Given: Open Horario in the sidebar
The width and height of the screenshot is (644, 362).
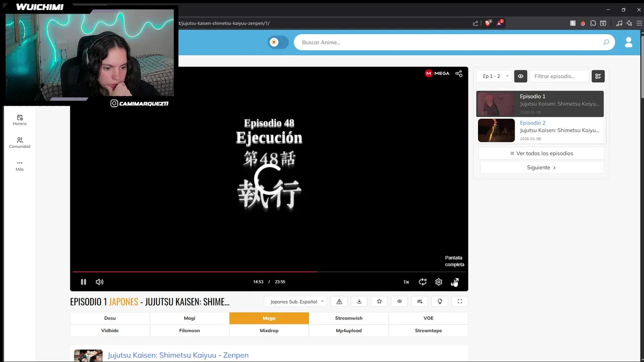Looking at the screenshot, I should coord(20,120).
